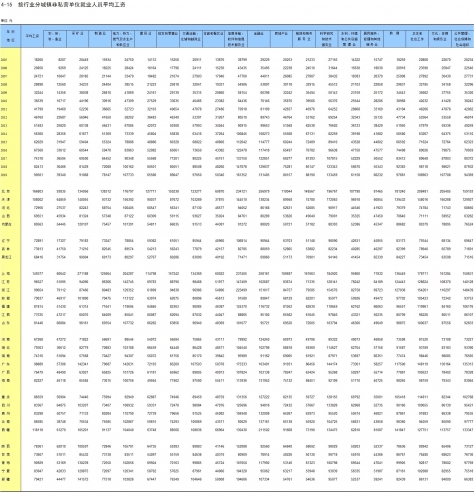Click the 房地产业 column header
The image size is (474, 500).
281,33
